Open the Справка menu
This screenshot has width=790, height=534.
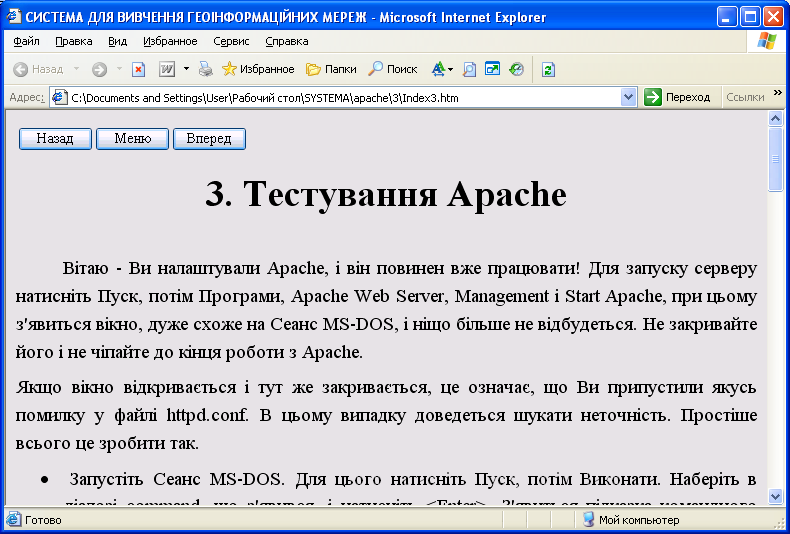(x=287, y=41)
